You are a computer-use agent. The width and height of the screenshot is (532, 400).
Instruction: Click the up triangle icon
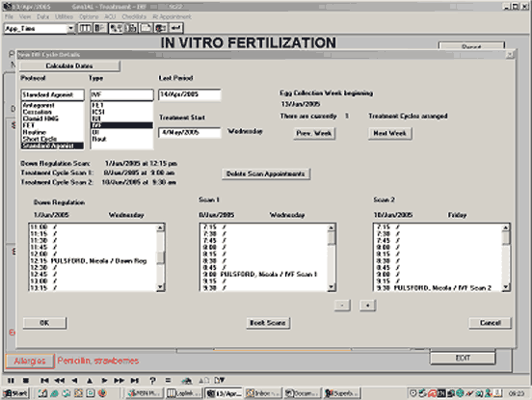pyautogui.click(x=90, y=381)
